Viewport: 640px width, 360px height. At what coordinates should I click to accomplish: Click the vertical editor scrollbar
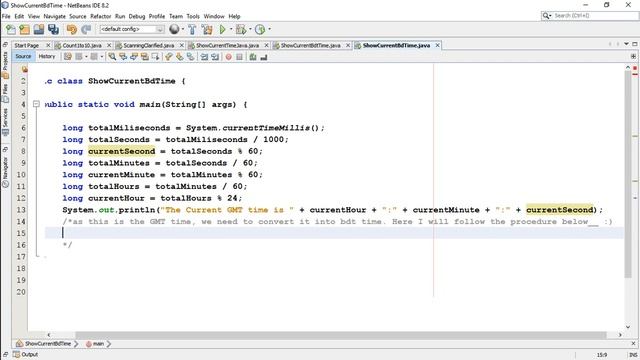point(628,174)
